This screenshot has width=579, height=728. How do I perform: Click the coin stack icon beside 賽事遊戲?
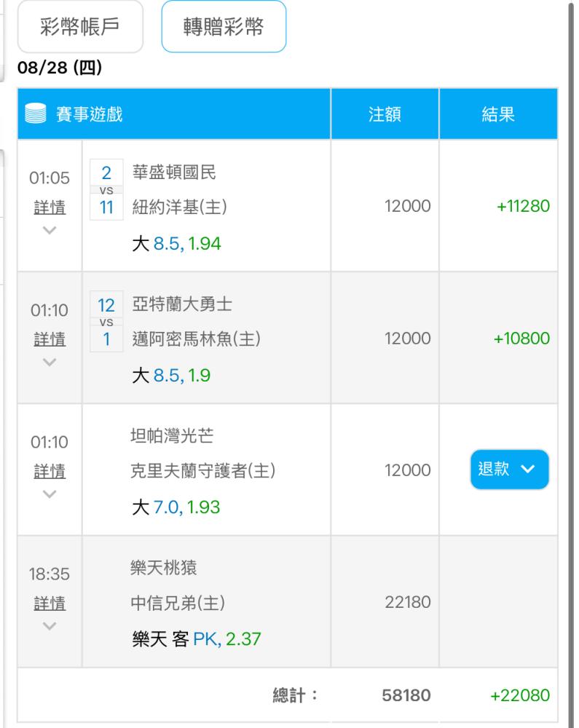[x=35, y=114]
